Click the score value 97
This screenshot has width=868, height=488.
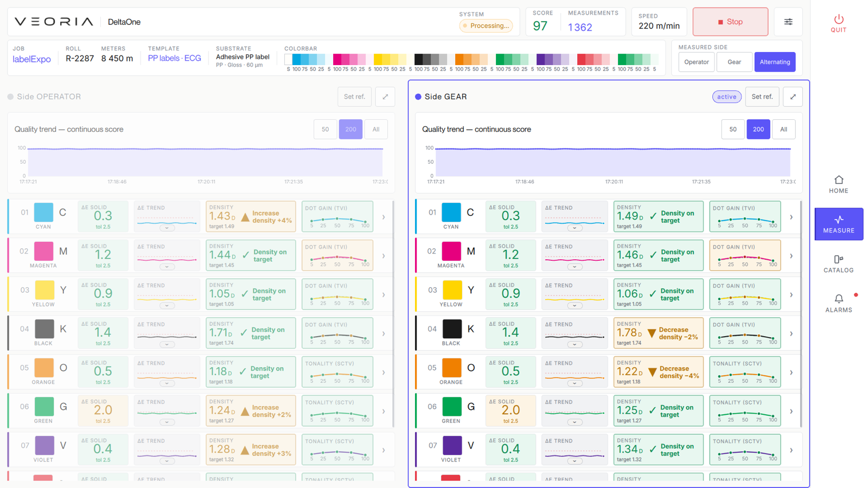540,26
